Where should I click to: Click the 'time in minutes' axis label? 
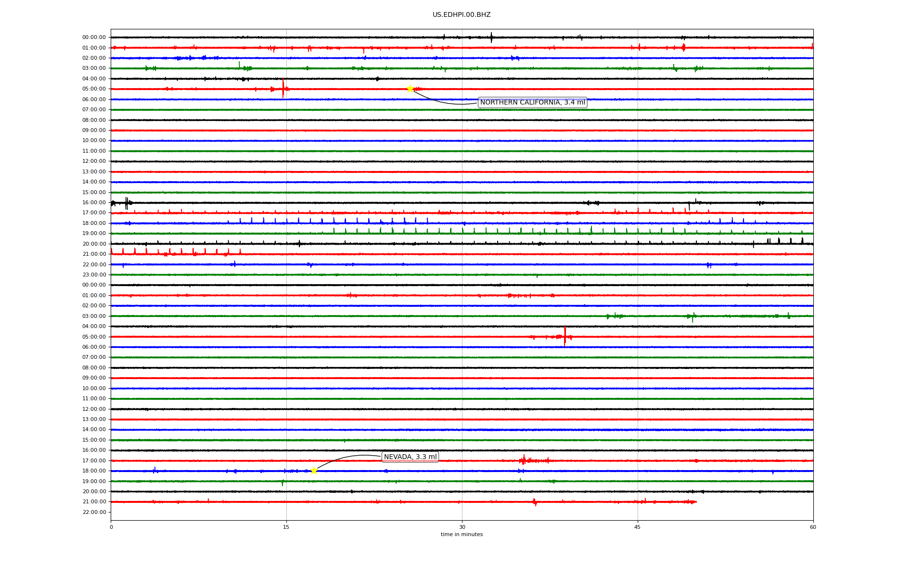462,535
